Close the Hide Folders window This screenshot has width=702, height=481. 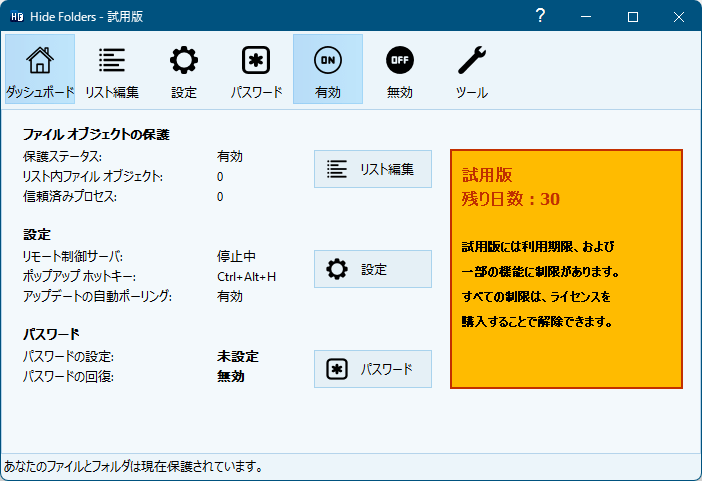679,17
